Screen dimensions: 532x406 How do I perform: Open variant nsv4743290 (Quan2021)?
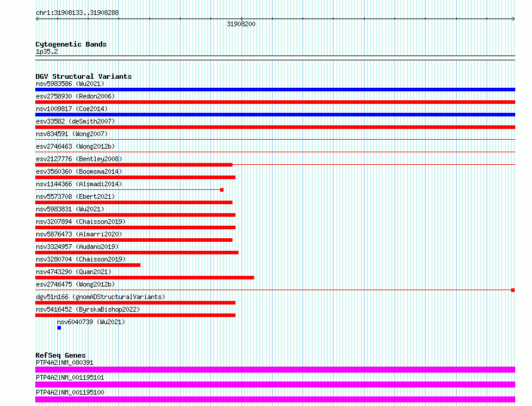pyautogui.click(x=74, y=272)
